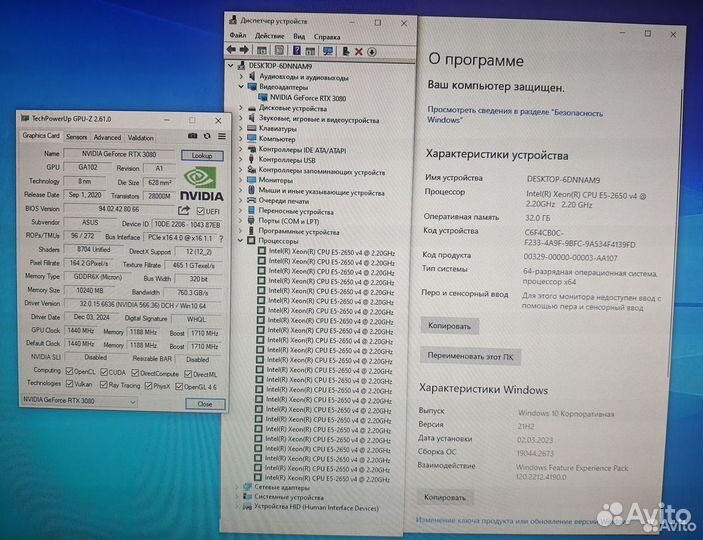Expand the Клавиатуры node
Image resolution: width=703 pixels, height=540 pixels.
pos(241,128)
